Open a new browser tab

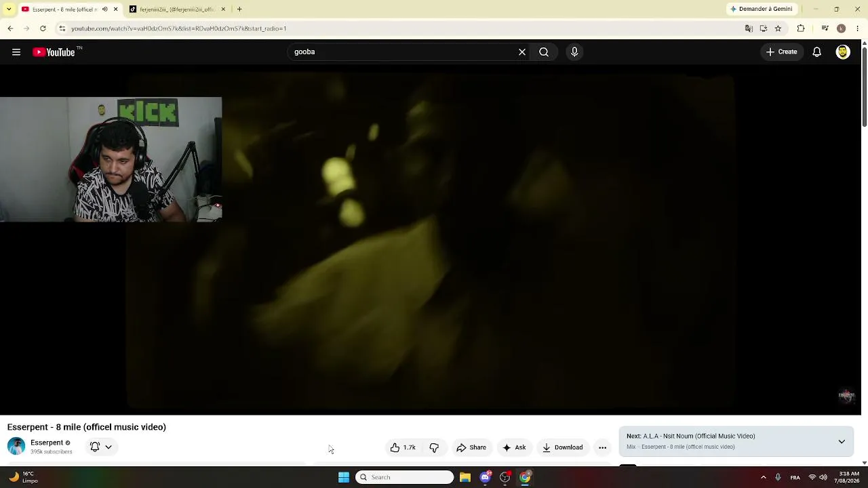point(239,9)
